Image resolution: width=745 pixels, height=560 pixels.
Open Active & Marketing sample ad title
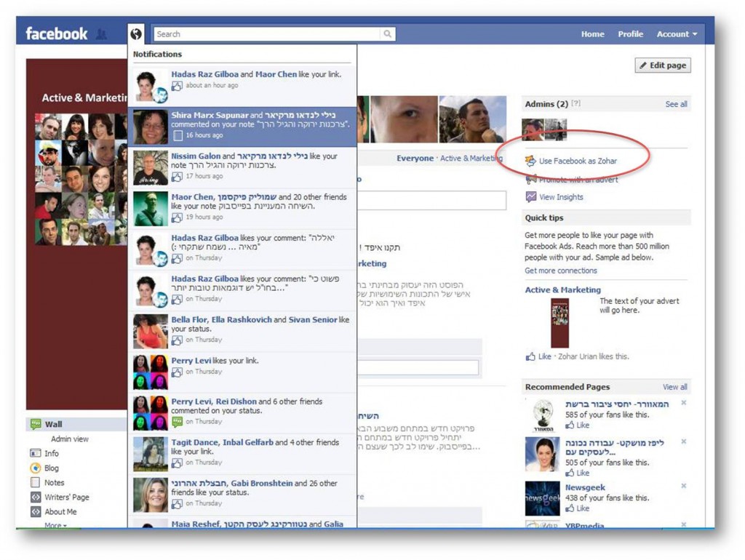point(562,289)
